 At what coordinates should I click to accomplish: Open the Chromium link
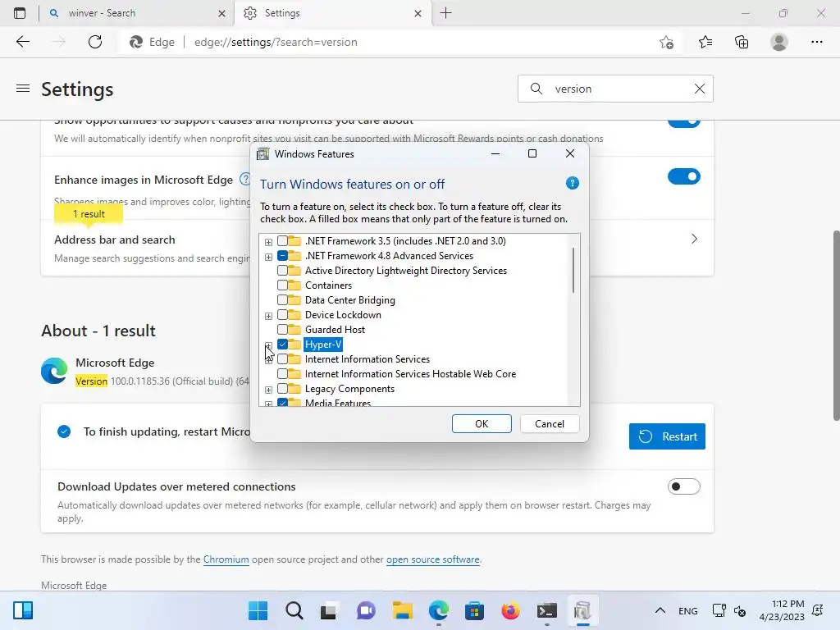[226, 559]
